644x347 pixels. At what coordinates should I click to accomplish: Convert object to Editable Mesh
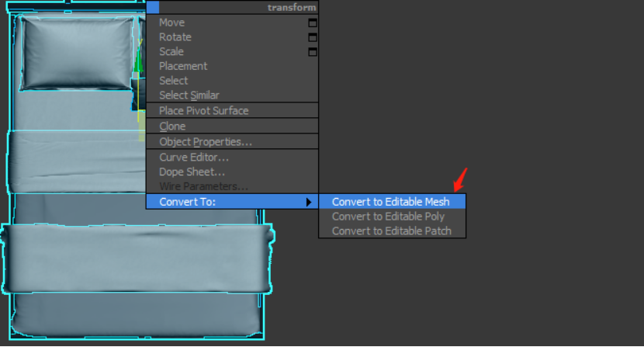click(x=393, y=202)
